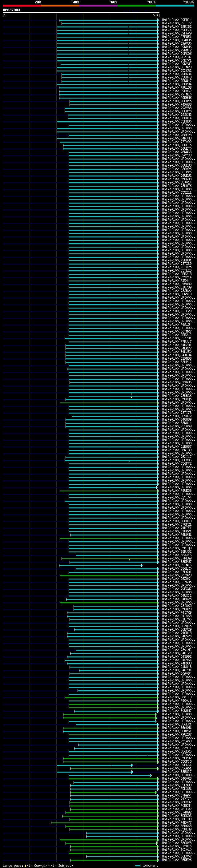Select hit UniRef100_C1BQ87
Screen dimensions: 197x868
coord(177,447)
